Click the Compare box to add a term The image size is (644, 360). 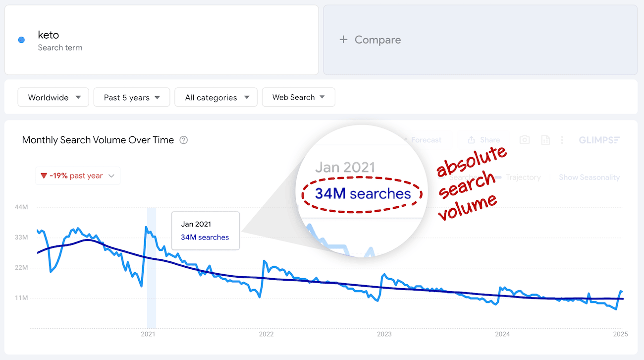click(x=480, y=40)
